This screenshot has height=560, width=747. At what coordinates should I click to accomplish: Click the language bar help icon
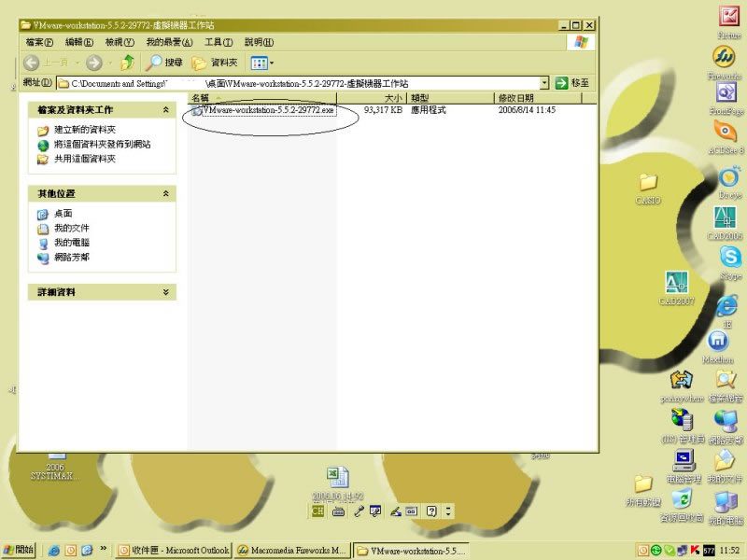point(431,511)
